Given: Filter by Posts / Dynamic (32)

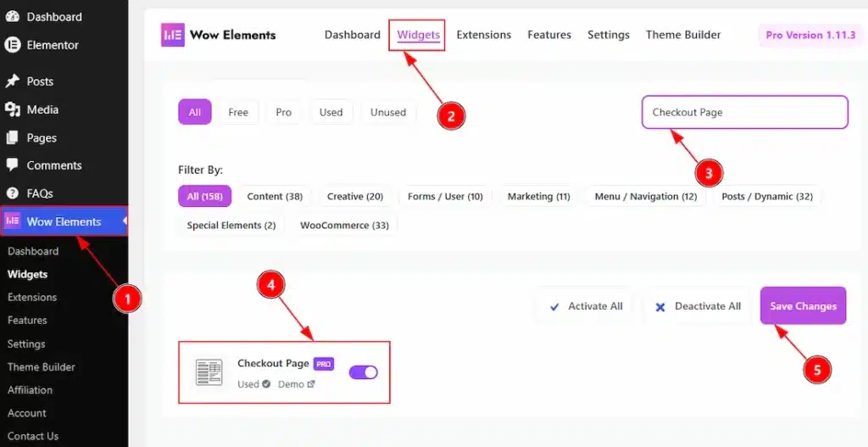Looking at the screenshot, I should pos(766,196).
